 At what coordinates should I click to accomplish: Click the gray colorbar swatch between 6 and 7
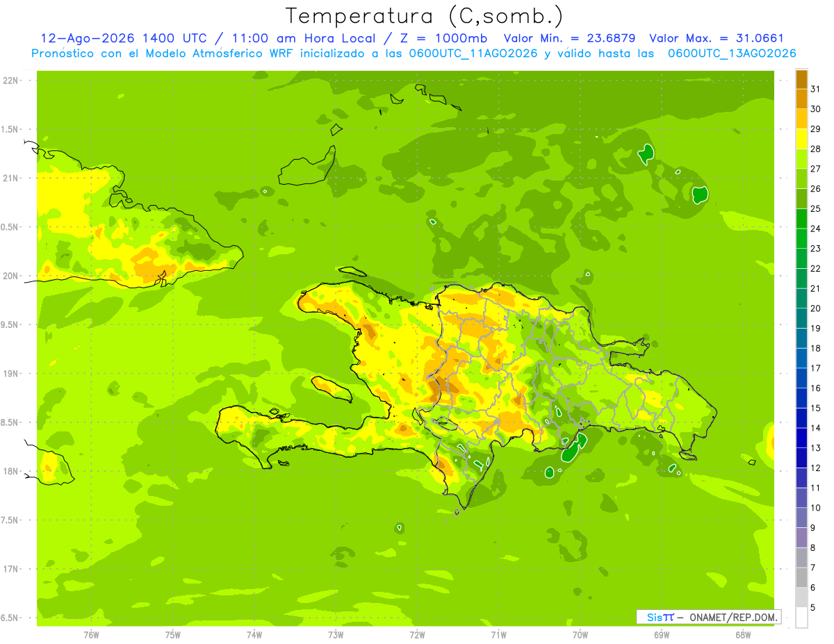click(x=801, y=577)
